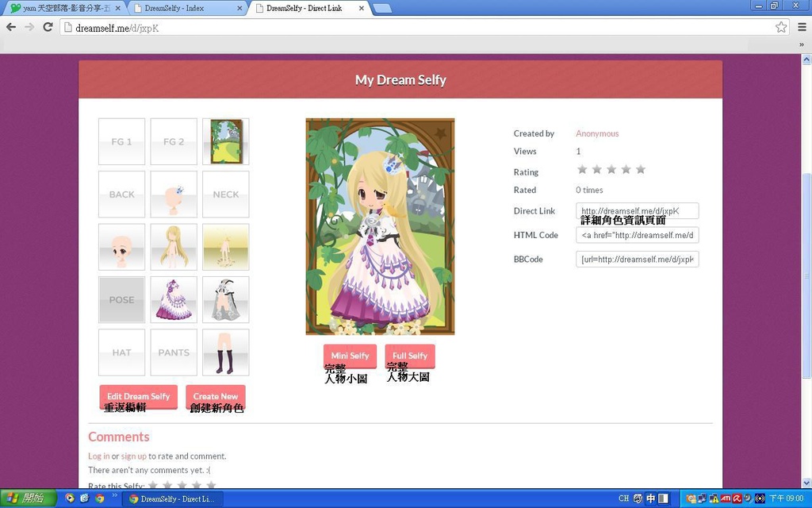Expand the bookmarks overflow chevron
Viewport: 812px width, 508px height.
(802, 44)
